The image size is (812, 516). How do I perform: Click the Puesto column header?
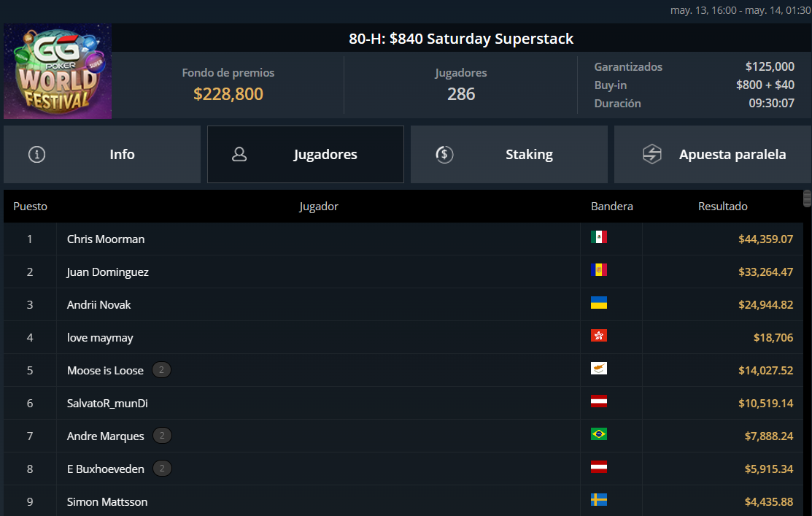[30, 207]
